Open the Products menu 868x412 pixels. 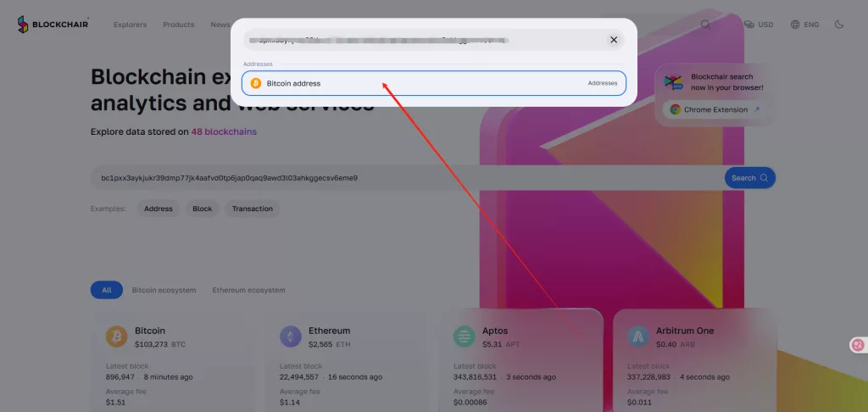(x=178, y=25)
